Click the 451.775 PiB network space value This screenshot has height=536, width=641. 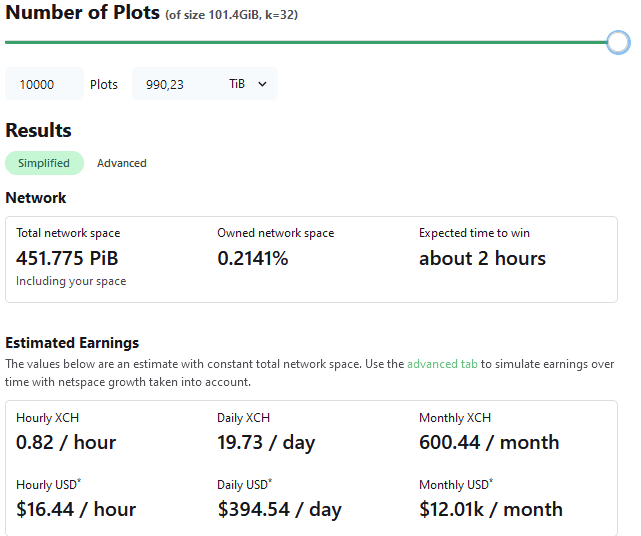(x=67, y=258)
